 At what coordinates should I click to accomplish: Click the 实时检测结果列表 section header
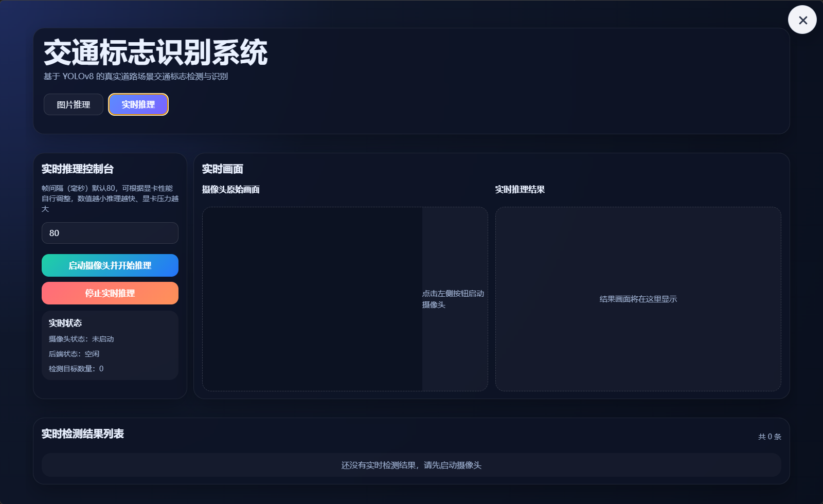(84, 434)
